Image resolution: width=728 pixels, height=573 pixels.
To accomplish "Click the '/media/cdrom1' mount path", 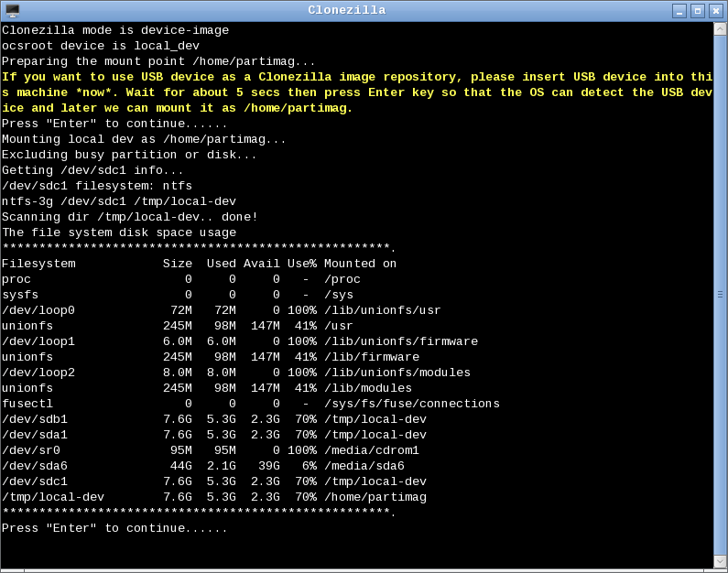I will (x=372, y=450).
